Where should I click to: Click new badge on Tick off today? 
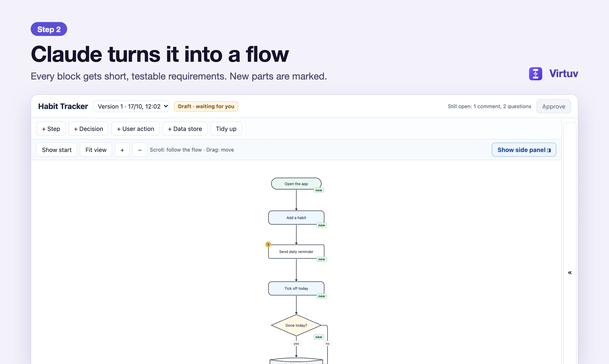(x=322, y=296)
